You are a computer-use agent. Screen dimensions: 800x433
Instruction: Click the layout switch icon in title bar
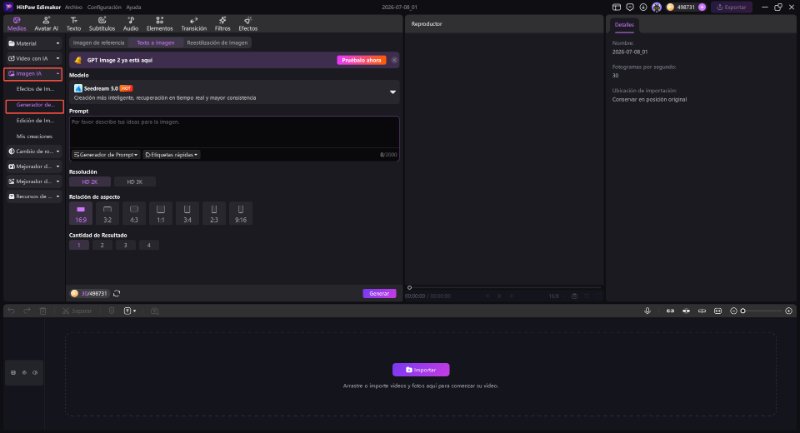[616, 7]
